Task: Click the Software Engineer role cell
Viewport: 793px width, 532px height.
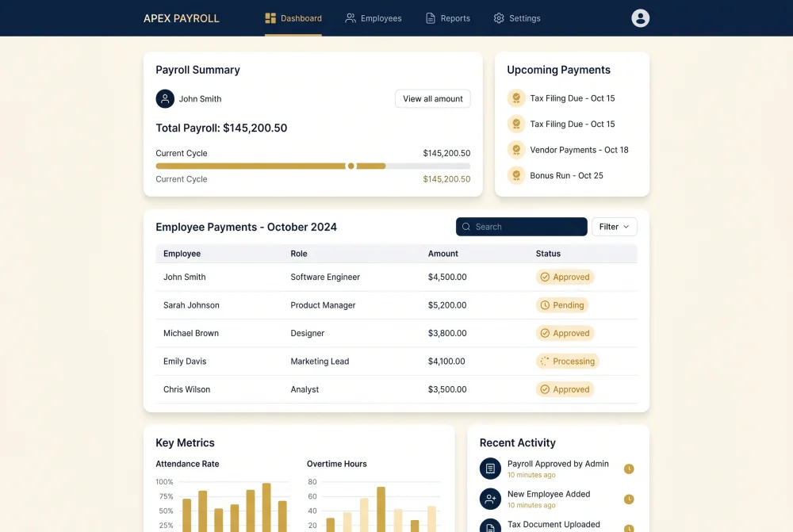Action: click(x=325, y=277)
